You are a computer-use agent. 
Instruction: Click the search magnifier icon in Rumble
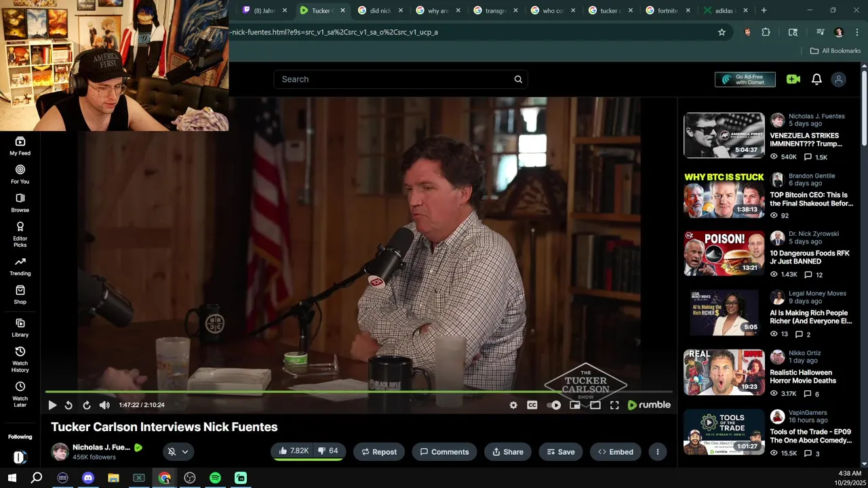[x=518, y=79]
